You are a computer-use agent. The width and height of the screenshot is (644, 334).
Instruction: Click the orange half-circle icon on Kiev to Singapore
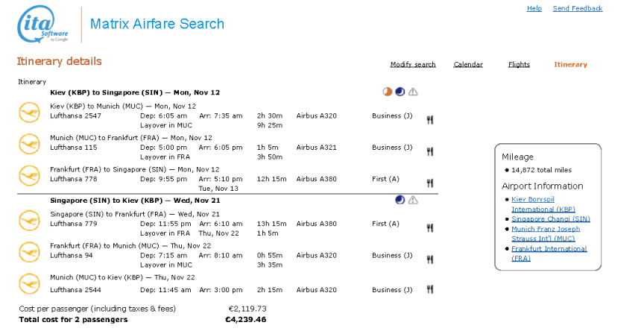tap(388, 92)
